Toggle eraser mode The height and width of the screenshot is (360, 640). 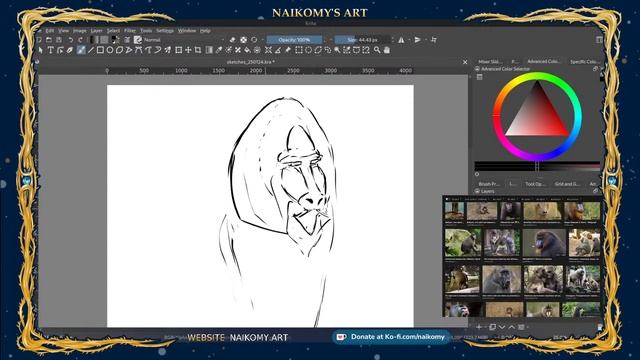pyautogui.click(x=233, y=40)
